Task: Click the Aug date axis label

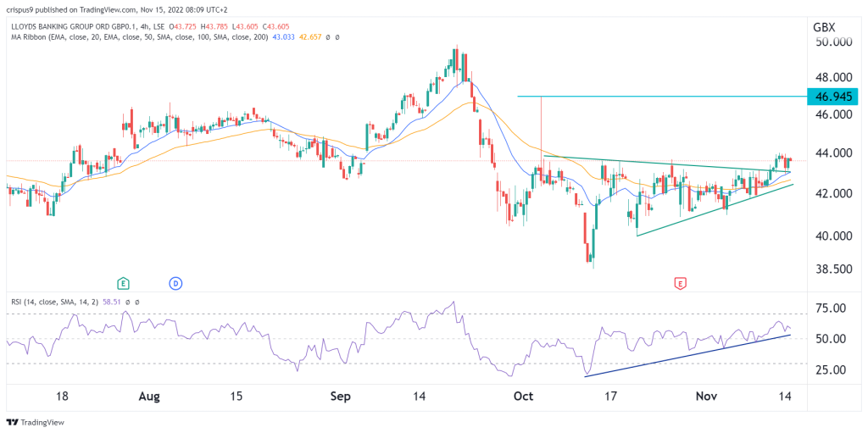Action: [x=149, y=397]
